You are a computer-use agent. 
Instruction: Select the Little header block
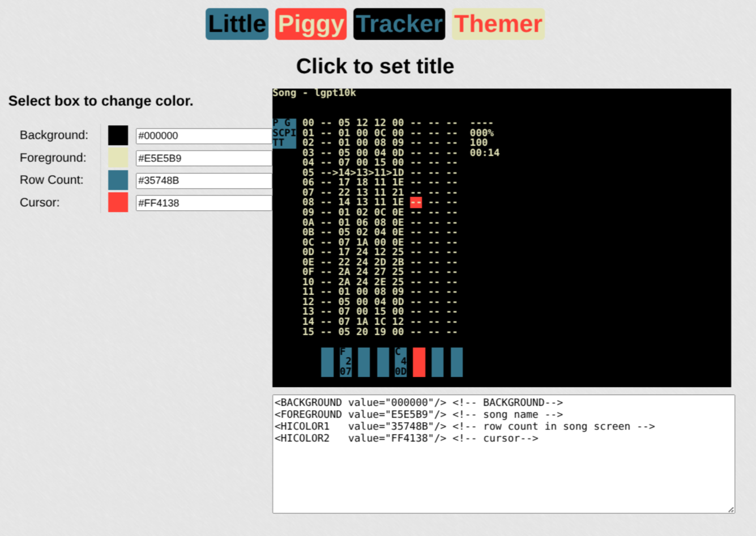coord(237,23)
